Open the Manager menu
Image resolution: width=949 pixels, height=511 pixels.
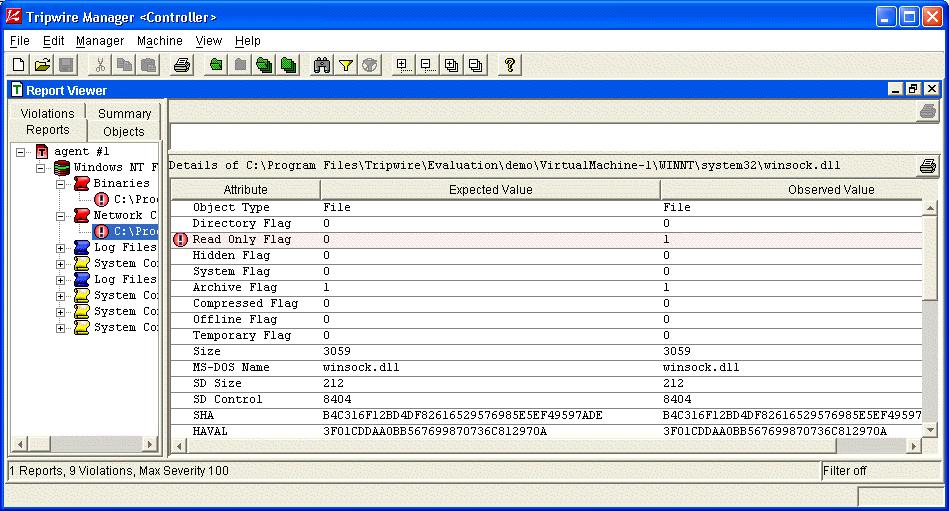pyautogui.click(x=100, y=41)
